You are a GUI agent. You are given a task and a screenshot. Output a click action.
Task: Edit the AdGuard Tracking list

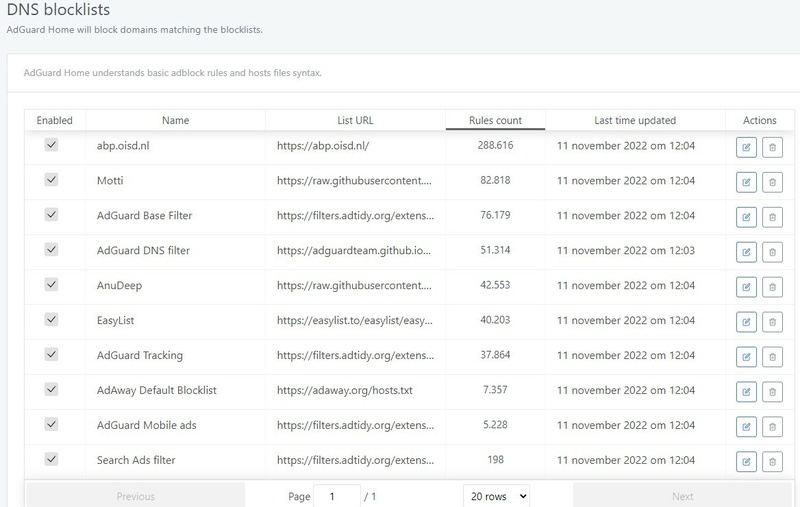tap(746, 357)
